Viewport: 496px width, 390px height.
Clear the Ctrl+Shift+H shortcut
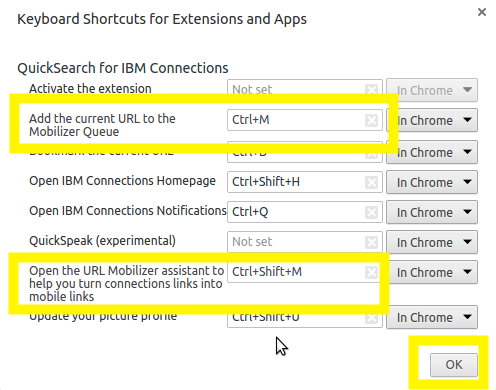pyautogui.click(x=371, y=182)
